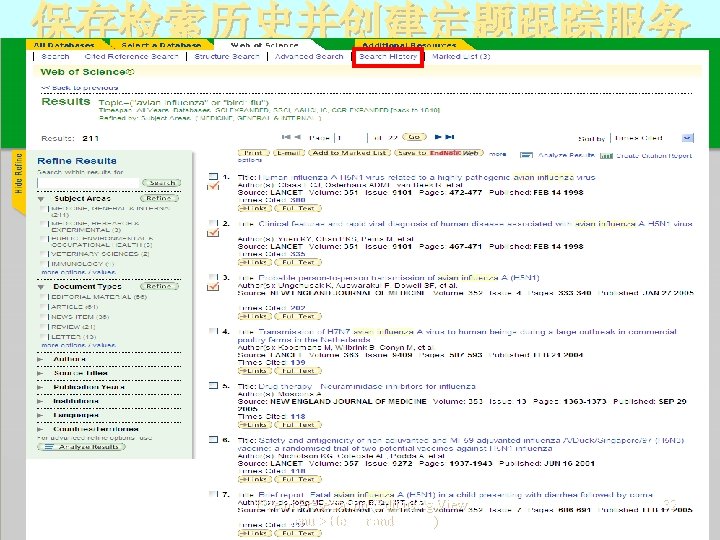This screenshot has height=540, width=720.
Task: Click the Back to previous link
Action: (x=79, y=87)
